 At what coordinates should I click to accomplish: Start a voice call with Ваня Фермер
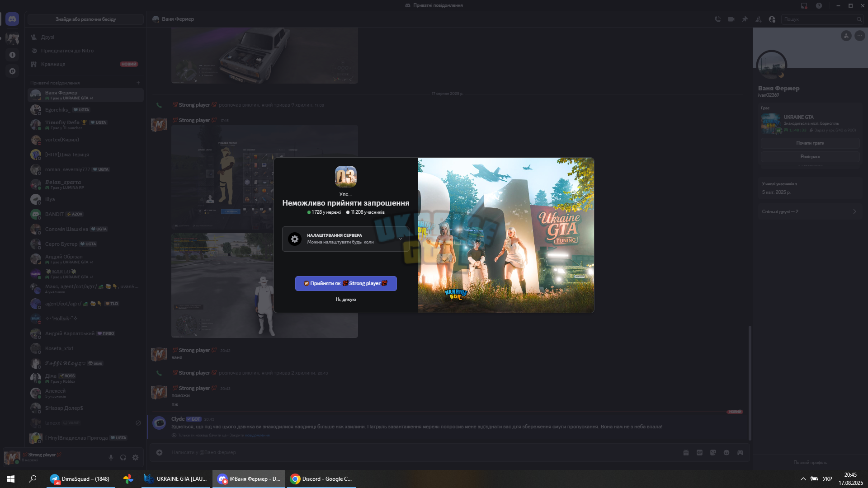pos(717,19)
